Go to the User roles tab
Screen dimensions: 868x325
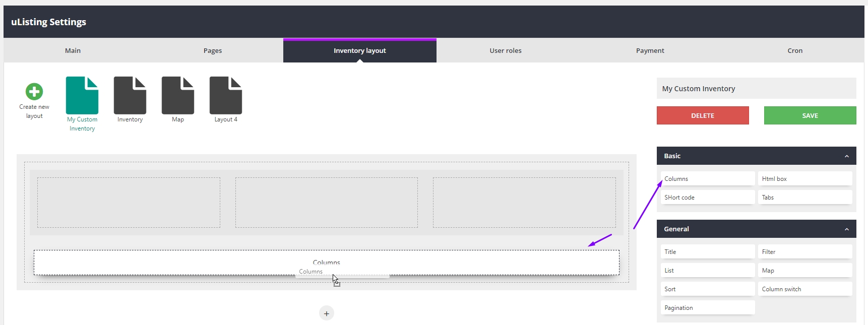pos(506,51)
